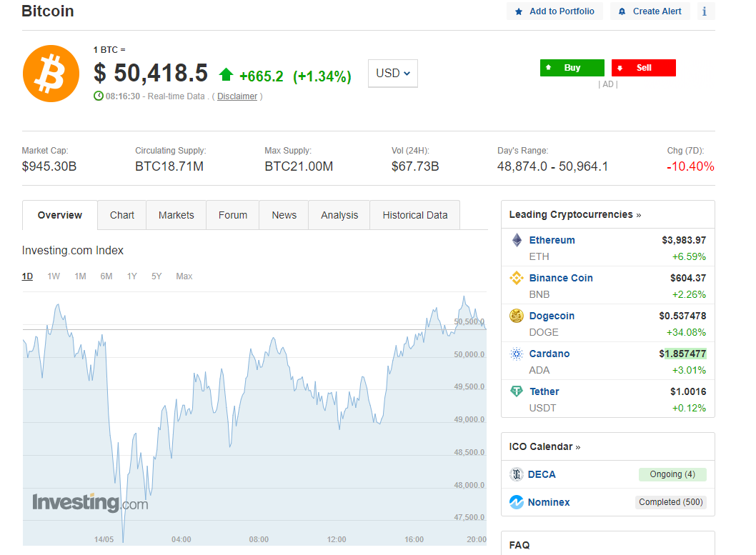Click the green Buy button
756x555 pixels.
point(572,68)
